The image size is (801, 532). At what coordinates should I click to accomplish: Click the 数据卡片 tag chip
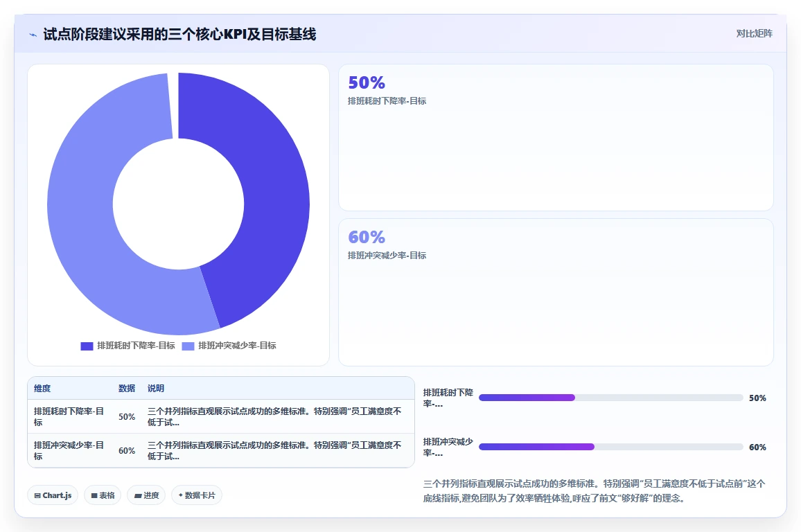click(197, 495)
